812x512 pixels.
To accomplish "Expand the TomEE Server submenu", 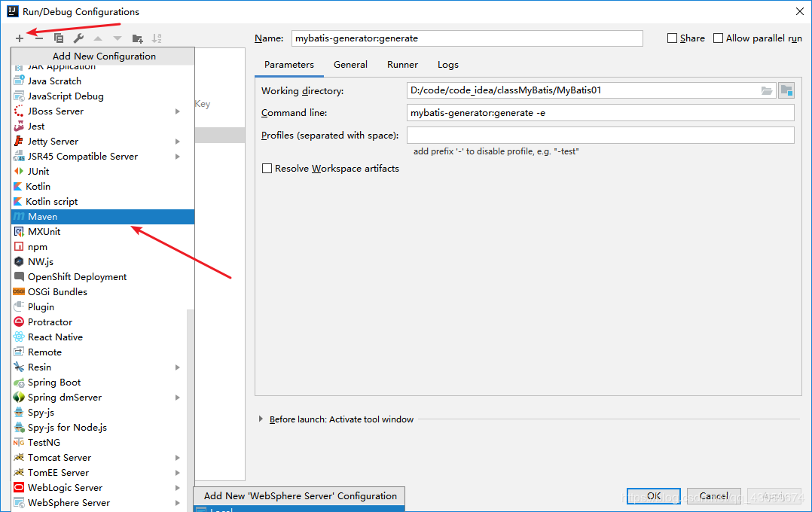I will tap(178, 473).
